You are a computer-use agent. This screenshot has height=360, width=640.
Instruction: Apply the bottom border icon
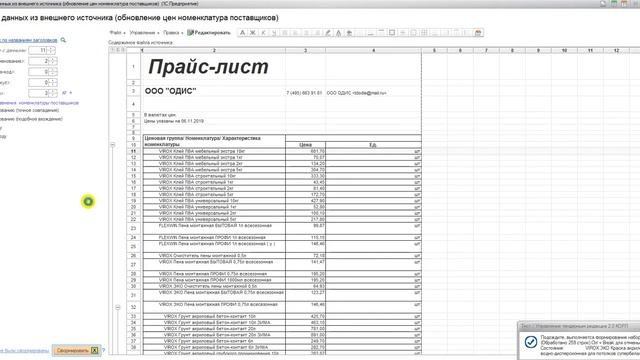[371, 33]
